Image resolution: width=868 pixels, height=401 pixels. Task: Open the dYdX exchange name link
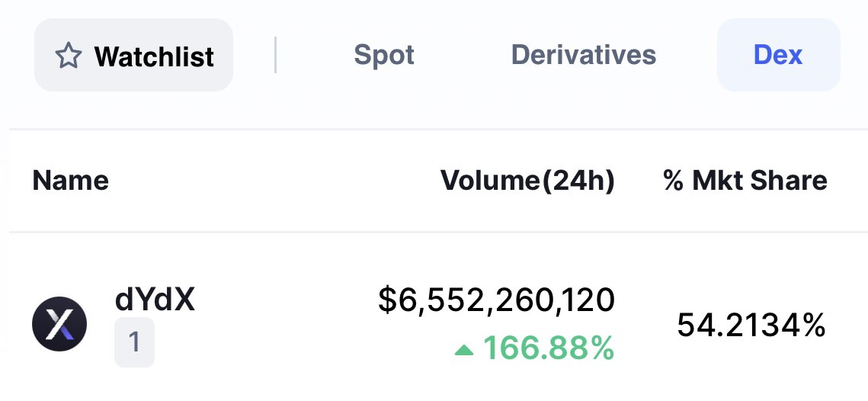(155, 300)
